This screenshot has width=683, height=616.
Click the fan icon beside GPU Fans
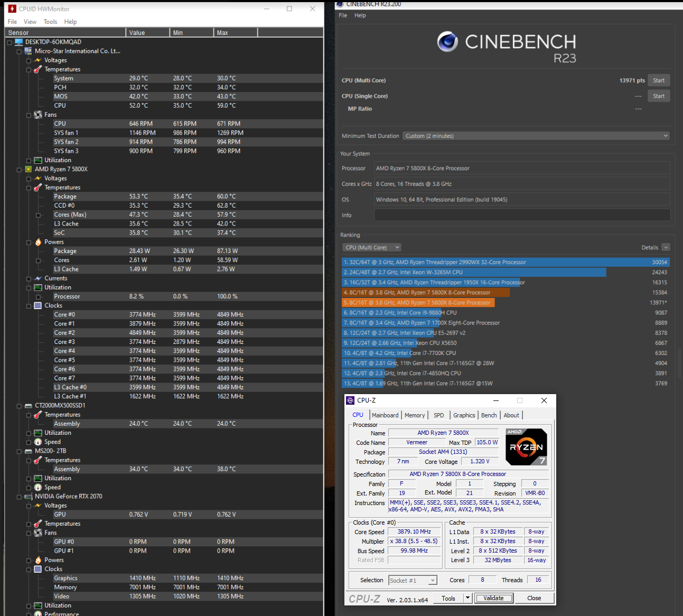click(x=38, y=533)
